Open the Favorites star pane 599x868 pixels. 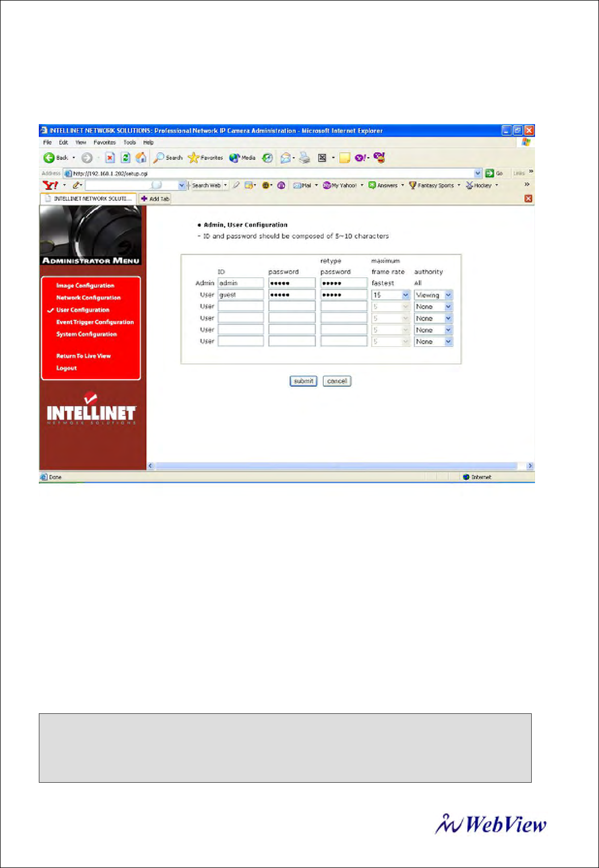[205, 157]
